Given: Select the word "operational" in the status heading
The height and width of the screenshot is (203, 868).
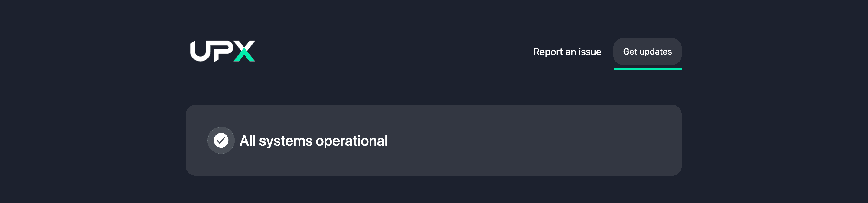Looking at the screenshot, I should coord(351,141).
